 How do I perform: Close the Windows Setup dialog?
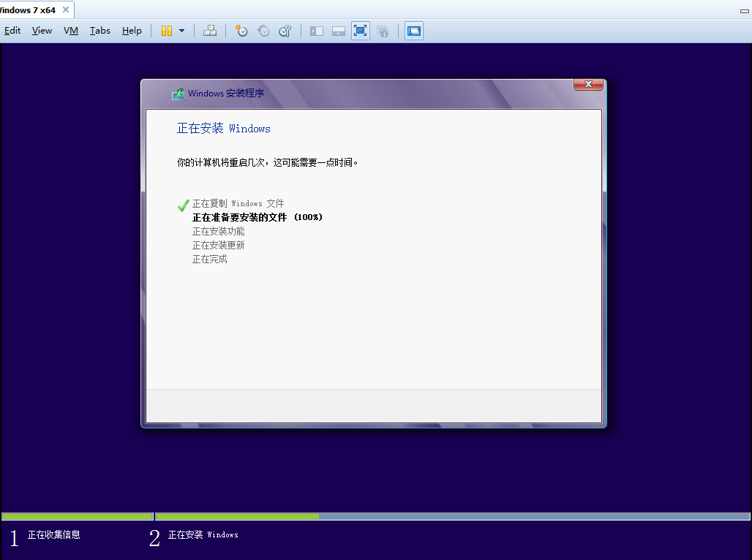tap(588, 84)
